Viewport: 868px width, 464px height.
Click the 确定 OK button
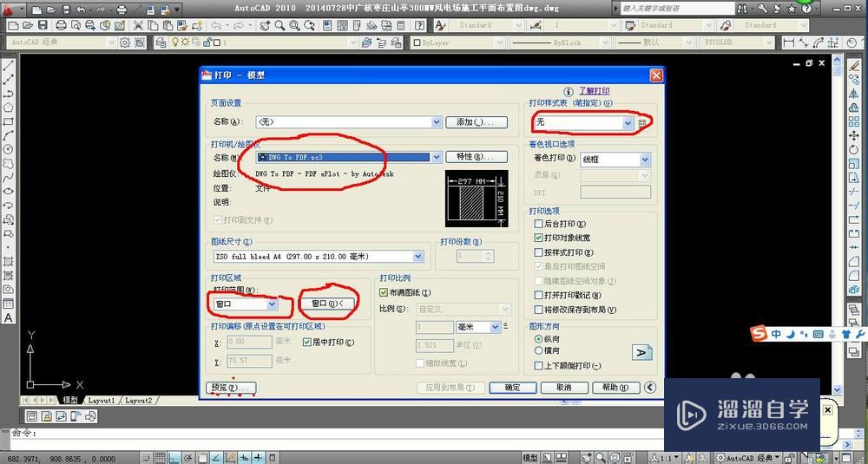point(513,388)
